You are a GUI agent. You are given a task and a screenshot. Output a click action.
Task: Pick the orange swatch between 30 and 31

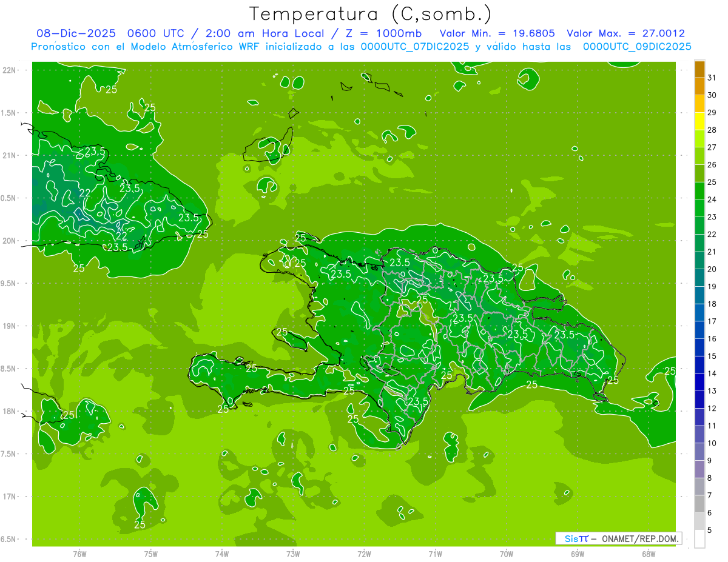[x=699, y=86]
